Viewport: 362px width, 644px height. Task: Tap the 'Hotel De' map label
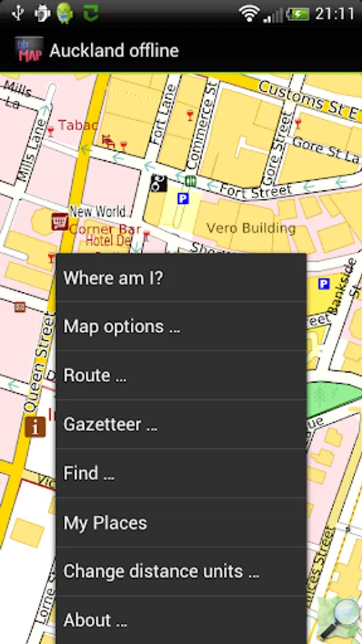click(107, 241)
